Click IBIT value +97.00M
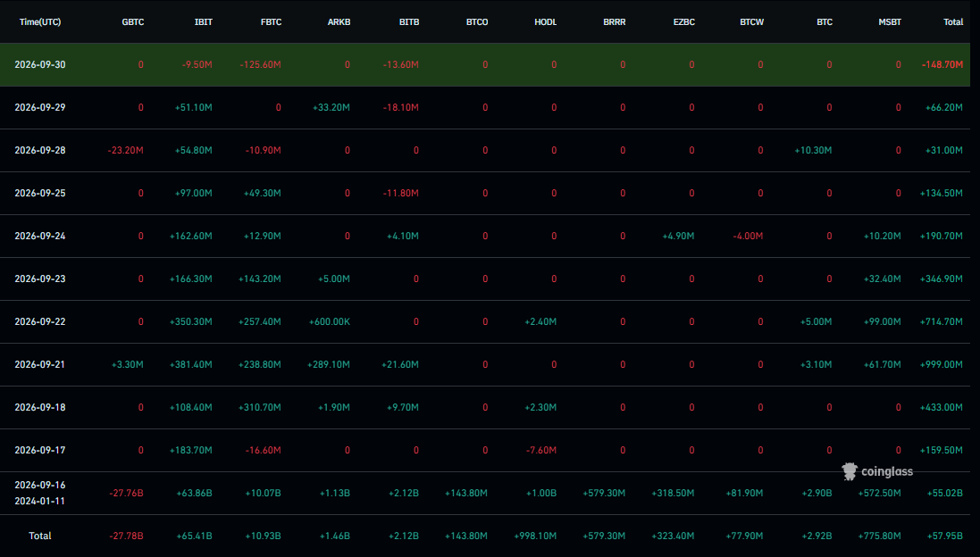Image resolution: width=980 pixels, height=557 pixels. [x=194, y=194]
